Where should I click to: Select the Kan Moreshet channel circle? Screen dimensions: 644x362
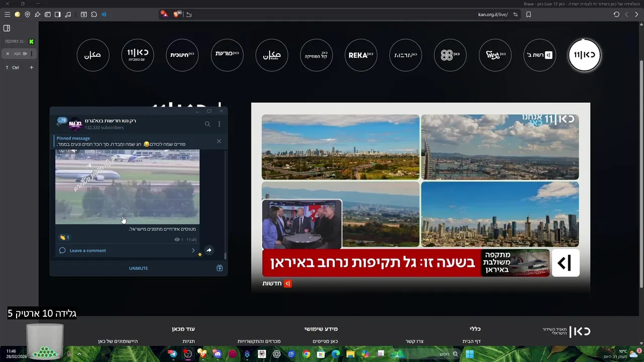click(x=227, y=55)
